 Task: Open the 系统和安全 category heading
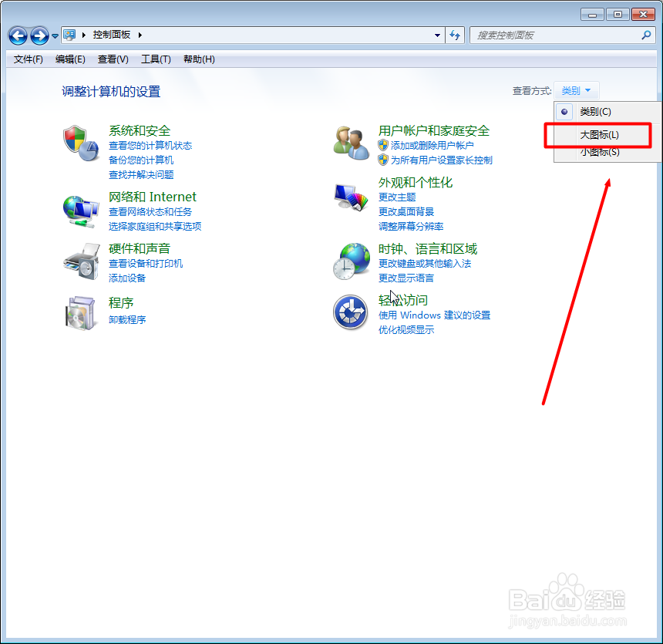(x=140, y=131)
